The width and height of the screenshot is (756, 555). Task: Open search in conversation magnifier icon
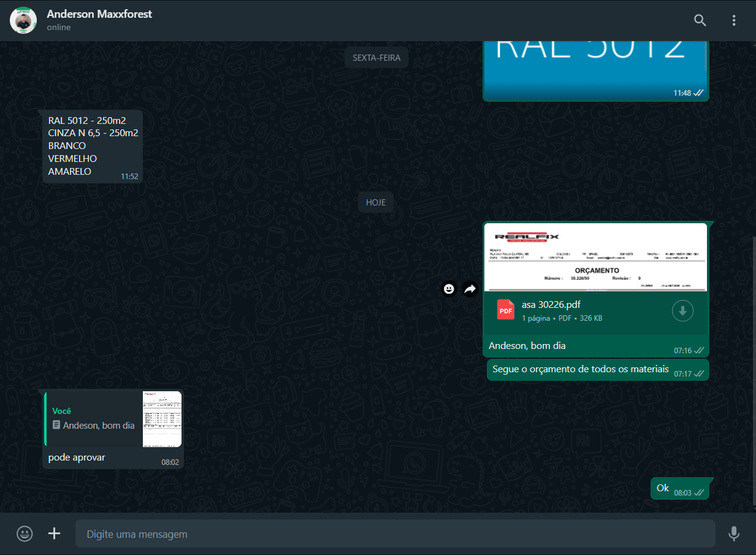700,20
